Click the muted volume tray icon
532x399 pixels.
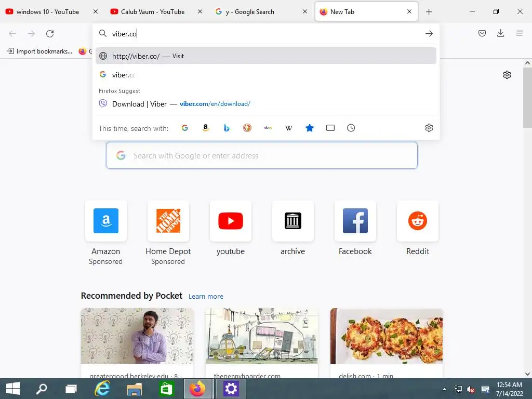click(x=471, y=389)
